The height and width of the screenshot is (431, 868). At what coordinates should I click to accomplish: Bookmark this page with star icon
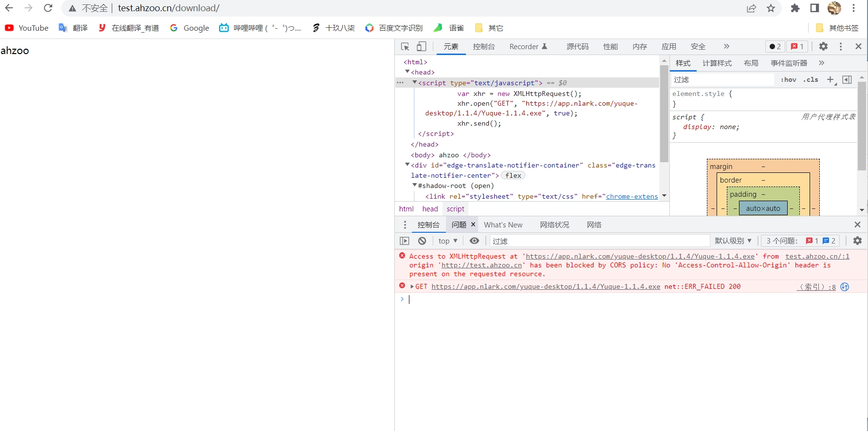click(x=771, y=8)
